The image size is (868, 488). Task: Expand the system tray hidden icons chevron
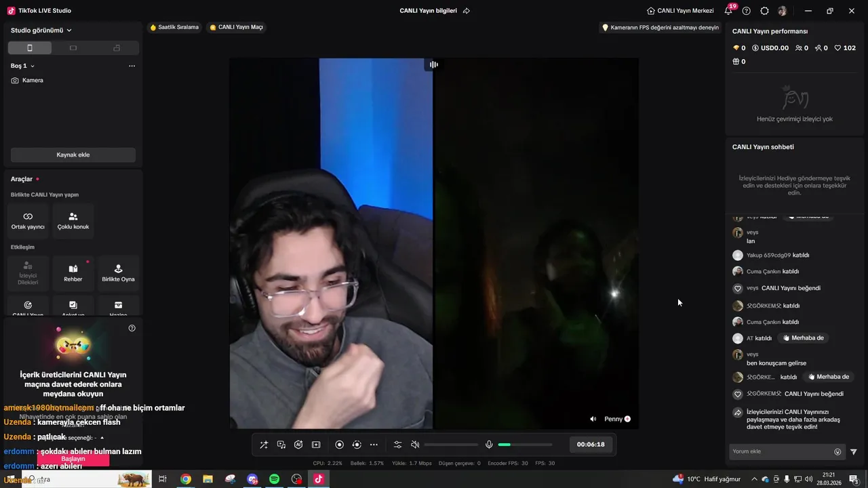coord(754,479)
